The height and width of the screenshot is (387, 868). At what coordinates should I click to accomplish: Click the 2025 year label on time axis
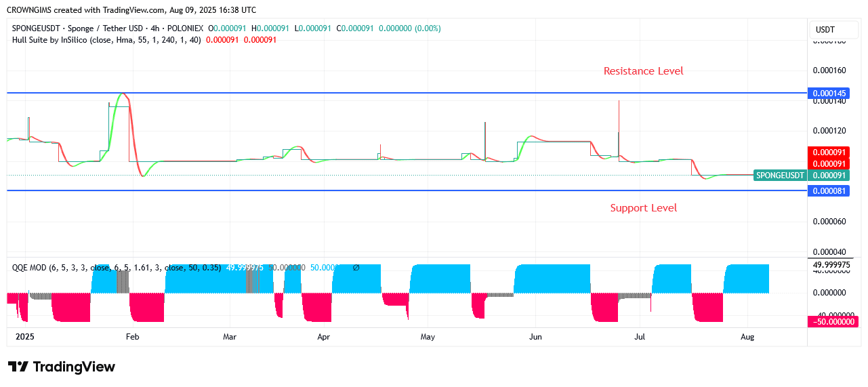(24, 337)
